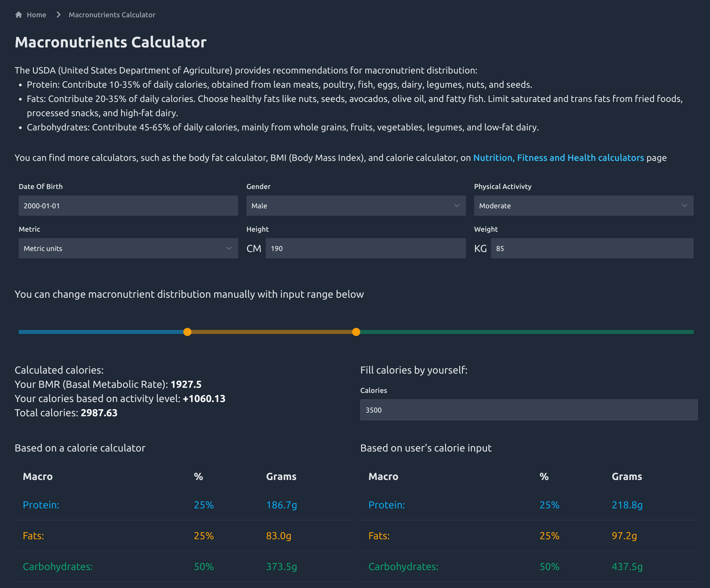Click the Macronutrients Calculator page heading
This screenshot has width=710, height=588.
[111, 42]
